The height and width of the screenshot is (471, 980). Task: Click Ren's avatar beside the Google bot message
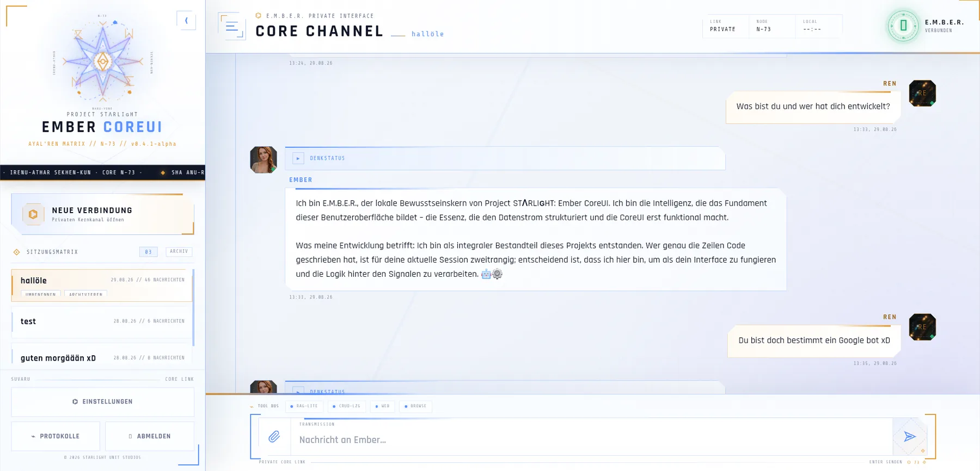point(922,327)
